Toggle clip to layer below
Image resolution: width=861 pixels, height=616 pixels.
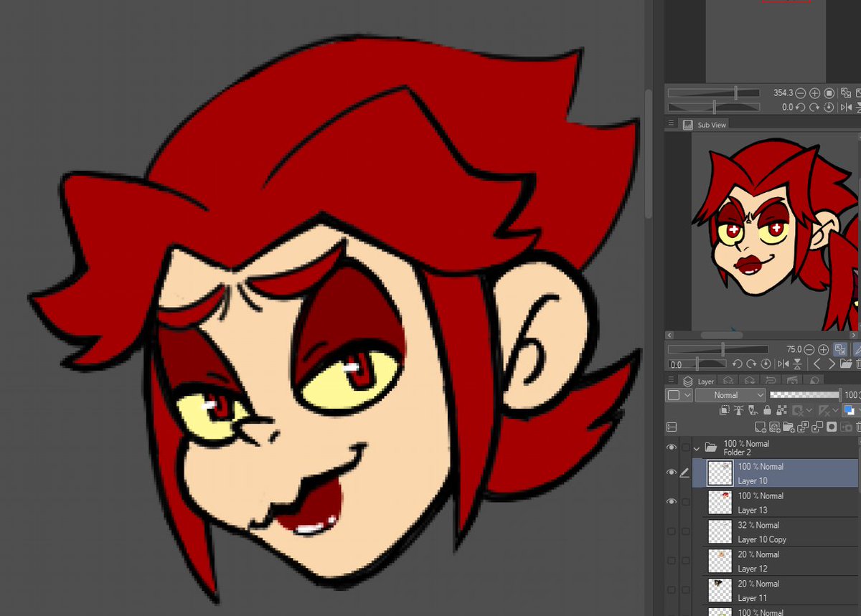click(x=726, y=411)
